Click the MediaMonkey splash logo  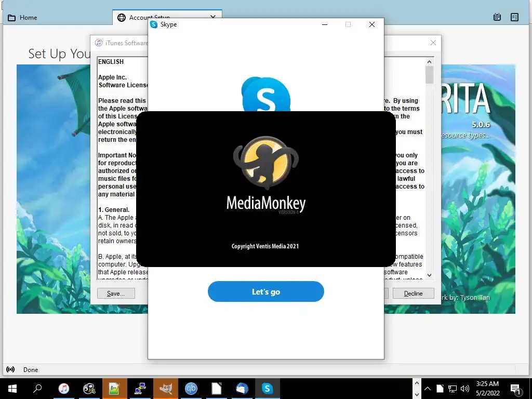266,163
